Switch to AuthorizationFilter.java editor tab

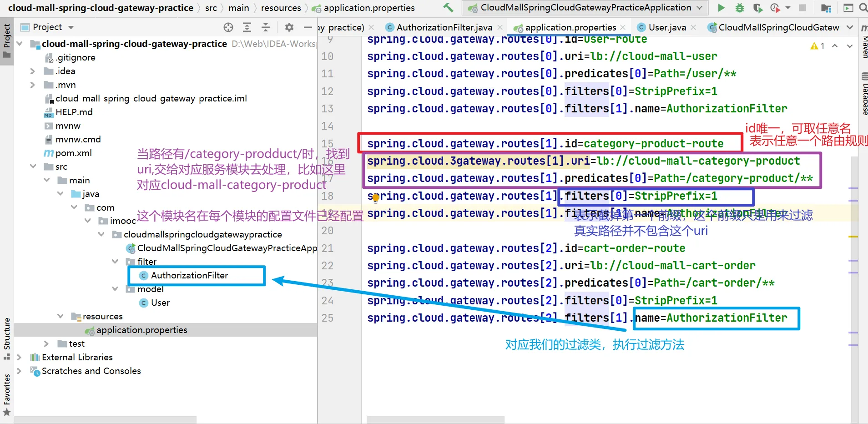(444, 27)
